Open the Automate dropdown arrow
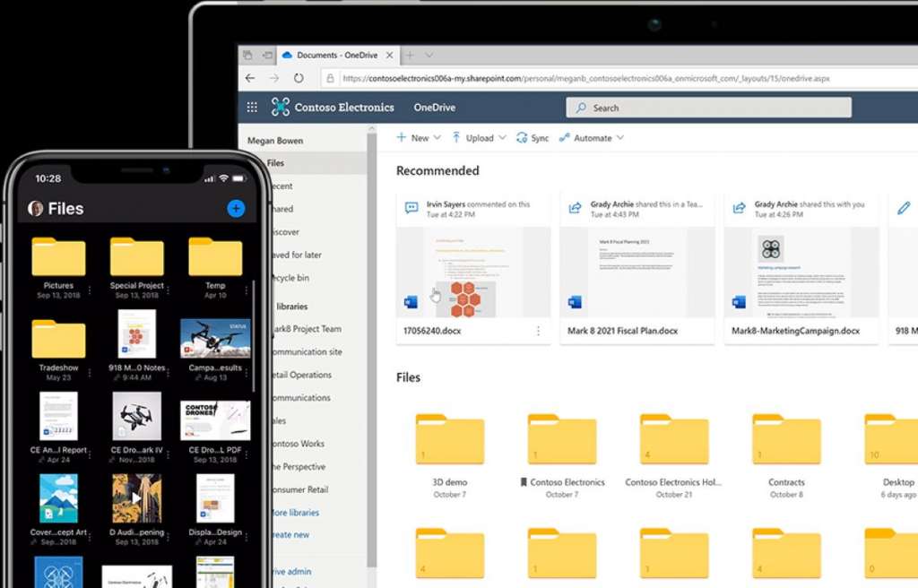 pyautogui.click(x=620, y=138)
